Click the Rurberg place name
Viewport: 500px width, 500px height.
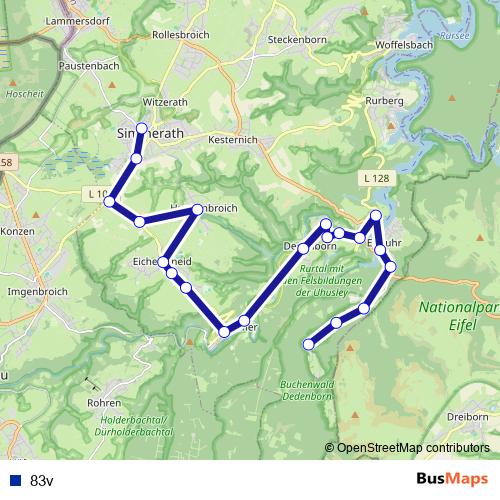[x=384, y=101]
